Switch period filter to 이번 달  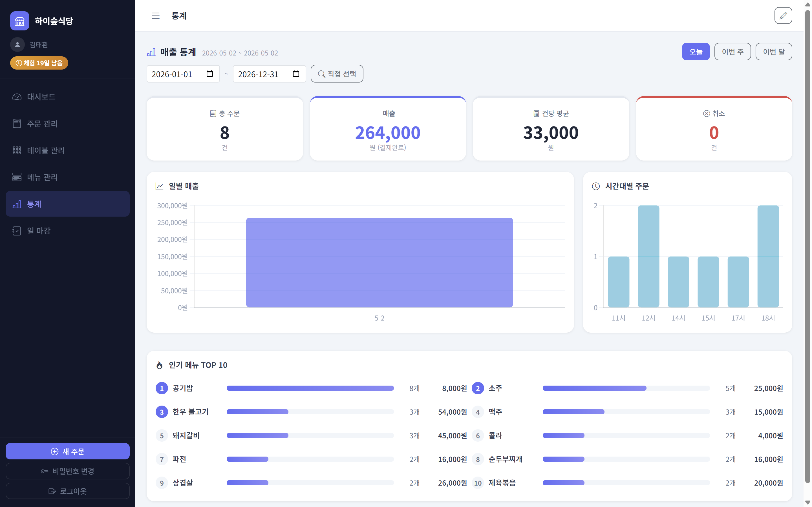click(773, 52)
